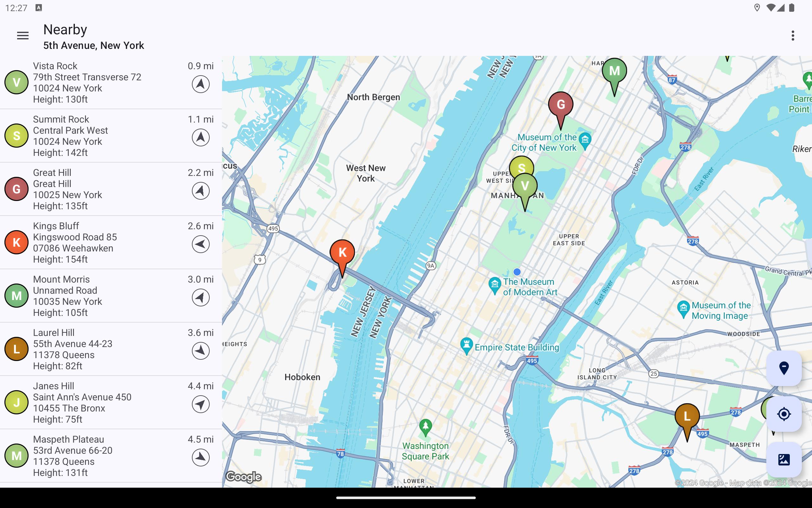Tap the Wi-Fi status icon
The width and height of the screenshot is (812, 508).
click(x=771, y=8)
